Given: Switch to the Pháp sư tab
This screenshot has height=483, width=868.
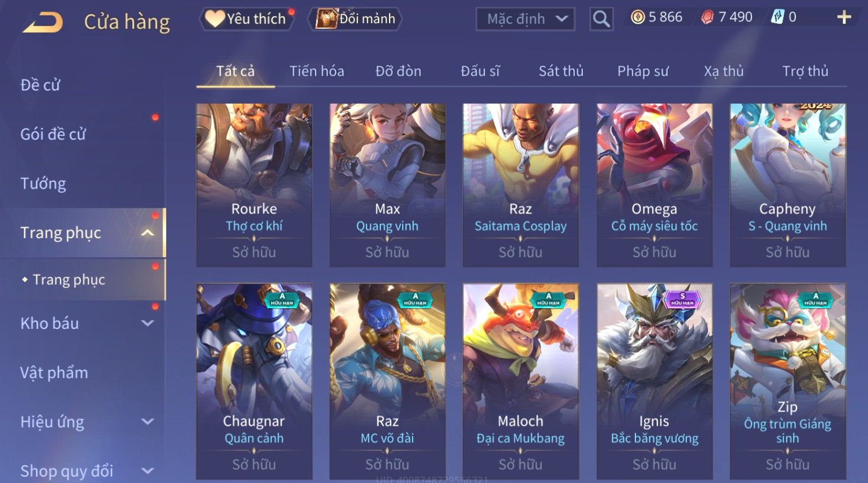Looking at the screenshot, I should pos(643,71).
